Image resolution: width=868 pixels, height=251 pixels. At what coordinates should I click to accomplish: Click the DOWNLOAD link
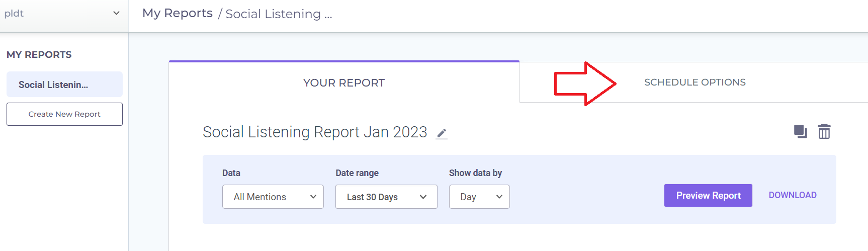point(793,195)
